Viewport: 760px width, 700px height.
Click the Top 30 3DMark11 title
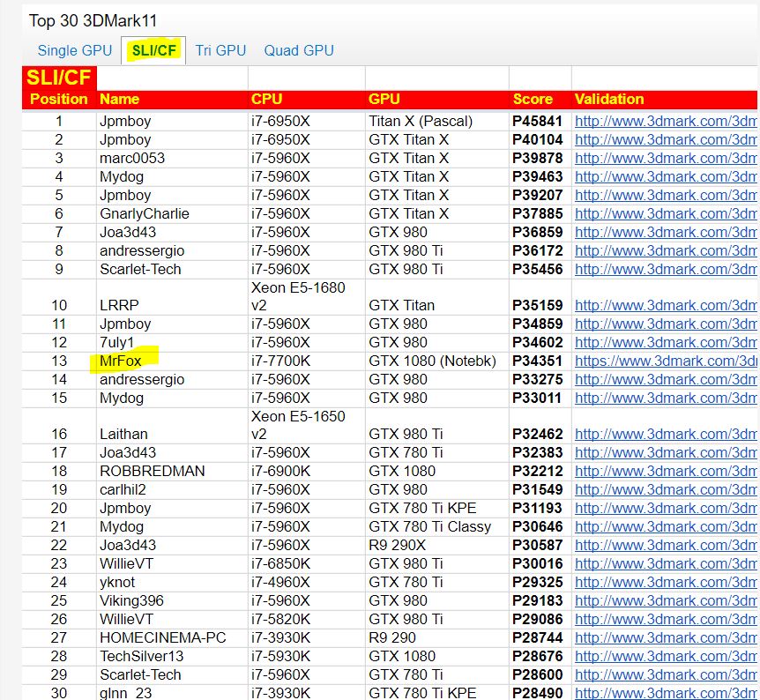(x=93, y=21)
